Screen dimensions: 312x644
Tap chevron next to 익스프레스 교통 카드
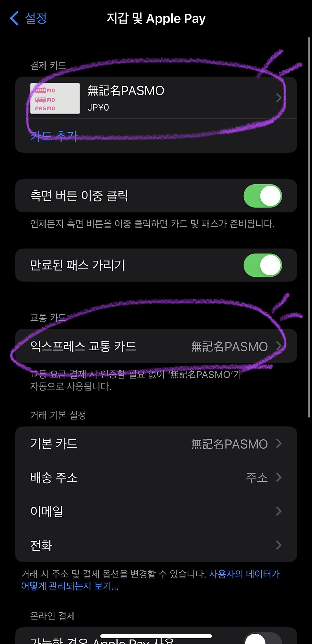tap(279, 346)
